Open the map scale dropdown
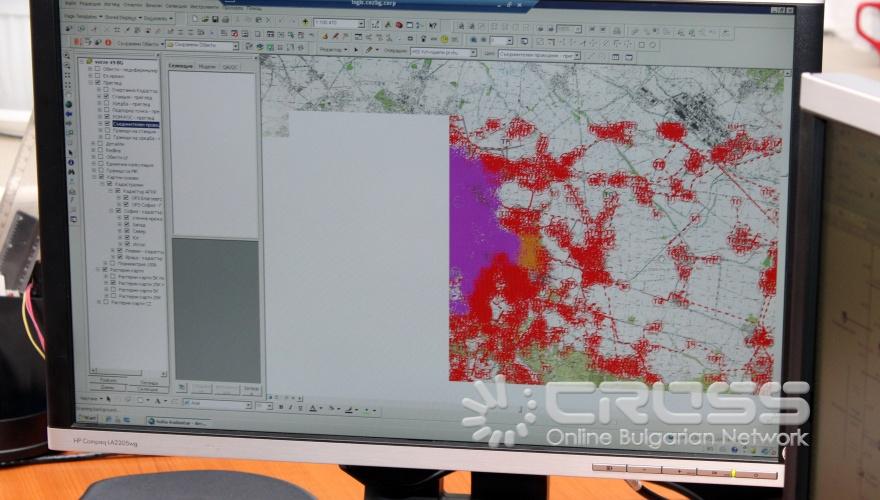This screenshot has width=880, height=500. coord(360,22)
